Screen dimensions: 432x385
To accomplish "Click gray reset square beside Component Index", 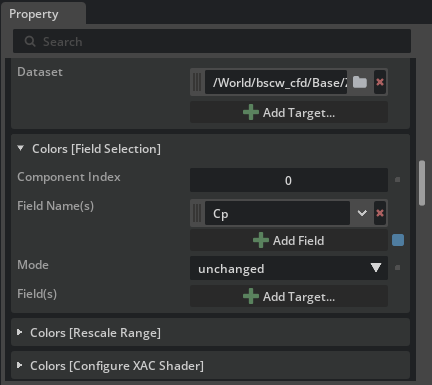I will click(x=397, y=180).
